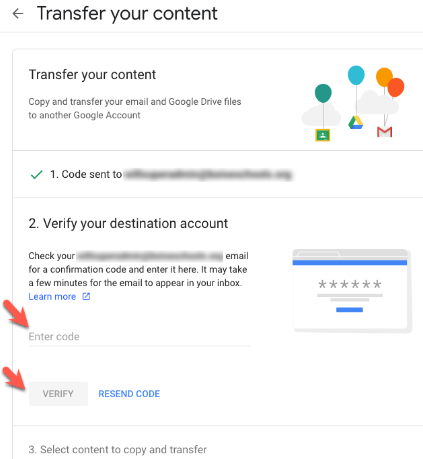Go back using the left arrow icon
The width and height of the screenshot is (423, 459).
pos(18,14)
